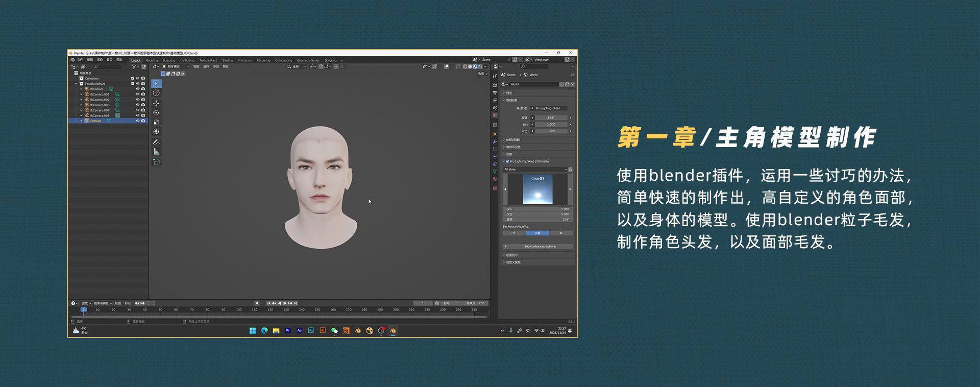Click the 旋转 124° value slider

point(551,118)
